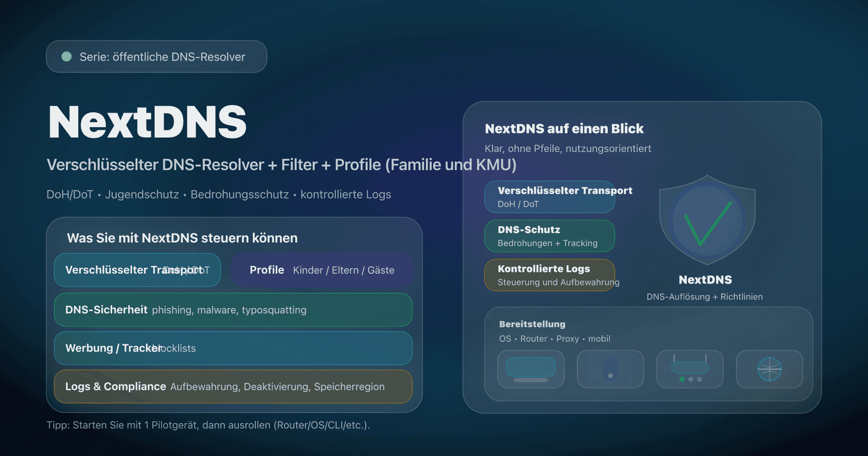Click the Bereitstellung heading
This screenshot has width=868, height=456.
tap(532, 324)
